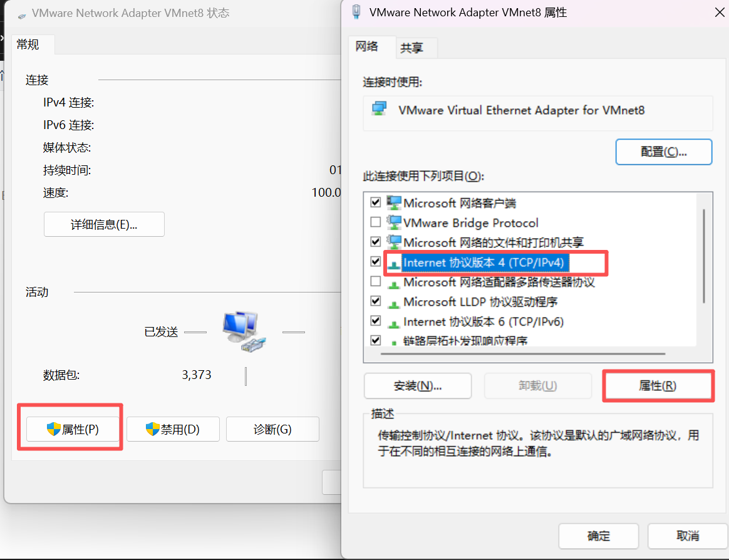Click the Microsoft LLDP 协议驱动程序 icon
This screenshot has width=729, height=560.
point(394,304)
